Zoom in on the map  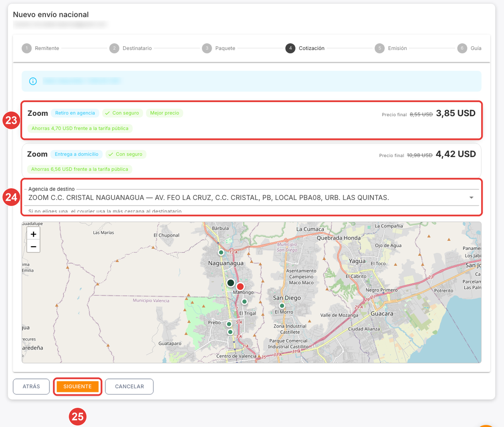tap(33, 234)
